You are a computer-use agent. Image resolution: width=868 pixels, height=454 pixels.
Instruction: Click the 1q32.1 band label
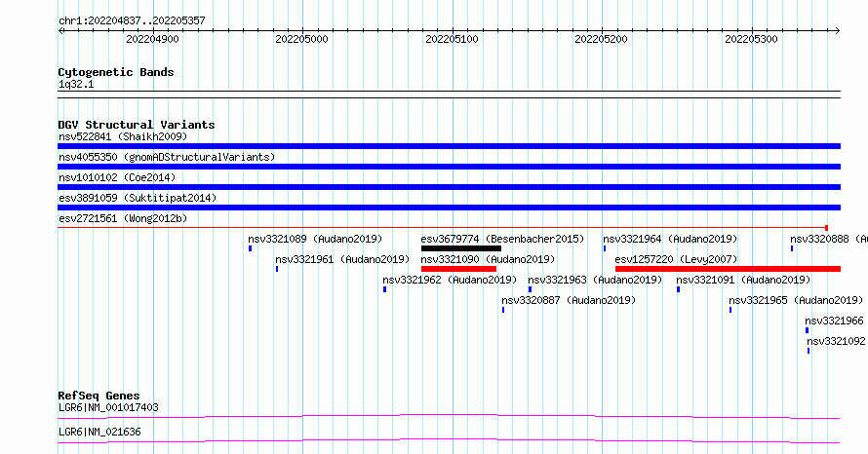[x=76, y=84]
